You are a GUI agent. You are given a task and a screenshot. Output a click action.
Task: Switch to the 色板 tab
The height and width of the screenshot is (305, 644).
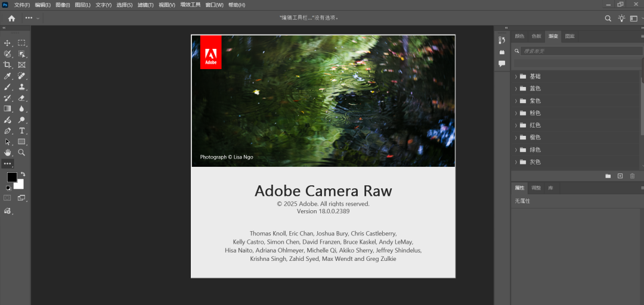(x=537, y=36)
